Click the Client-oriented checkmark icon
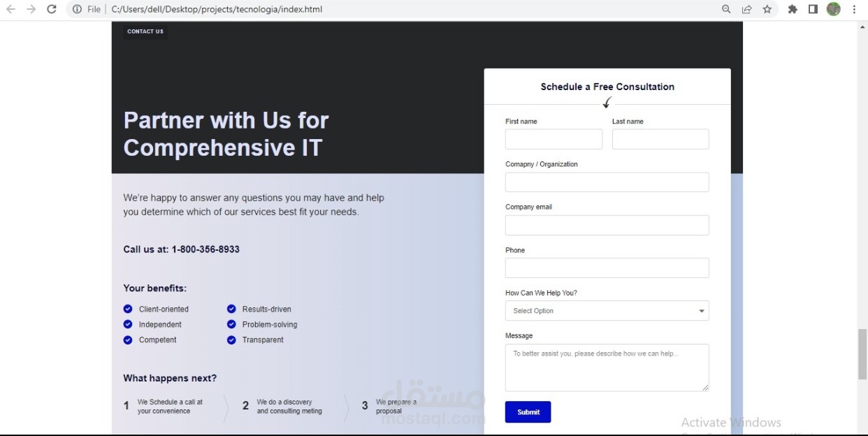868x436 pixels. [x=128, y=309]
